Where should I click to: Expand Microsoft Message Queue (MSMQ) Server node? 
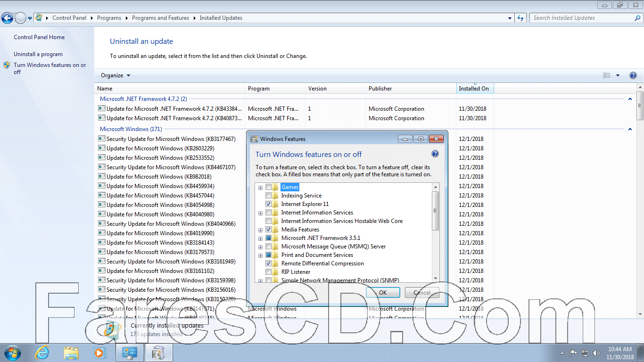260,247
